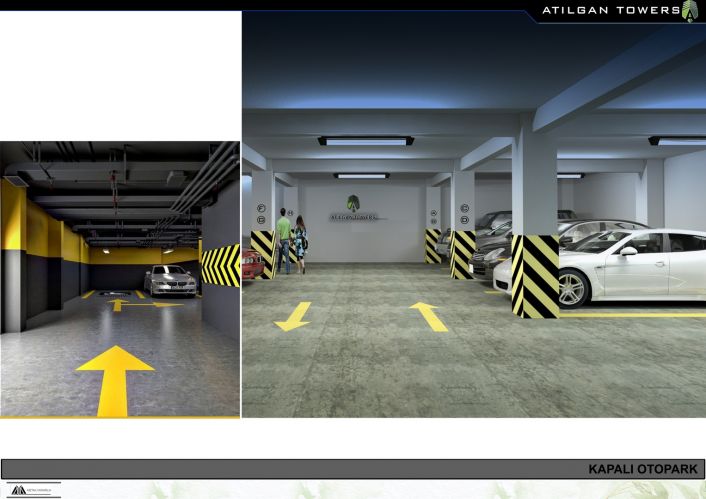Click the yellow chevron-striped wall panel

[221, 266]
